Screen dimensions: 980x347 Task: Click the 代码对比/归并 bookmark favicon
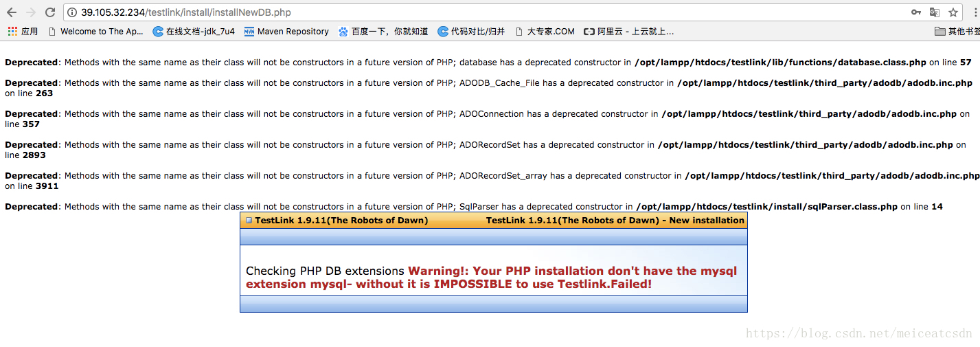click(x=443, y=31)
